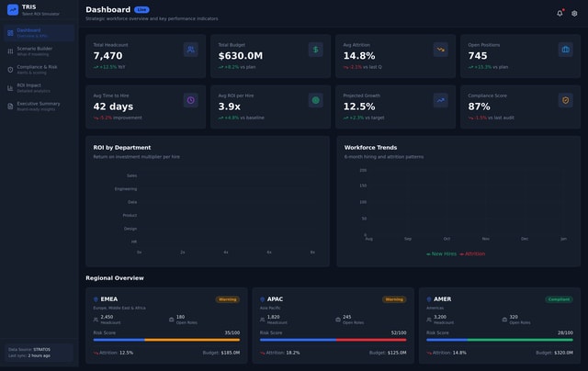The height and width of the screenshot is (371, 588).
Task: Click the Warning badge on EMEA card
Action: click(x=227, y=299)
